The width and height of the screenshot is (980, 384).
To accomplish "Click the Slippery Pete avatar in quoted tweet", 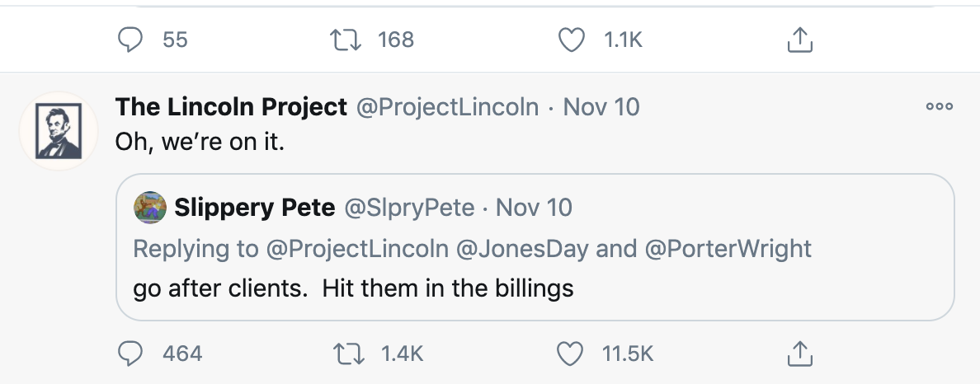I will (x=149, y=207).
